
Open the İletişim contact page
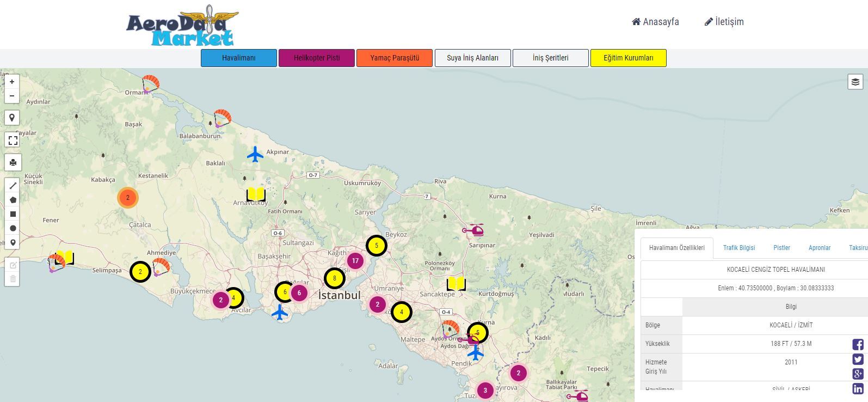coord(724,22)
